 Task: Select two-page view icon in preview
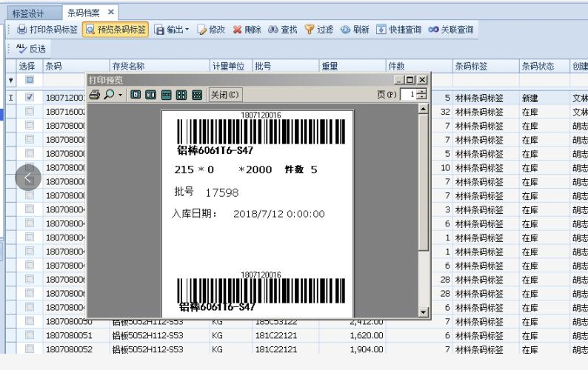point(151,95)
